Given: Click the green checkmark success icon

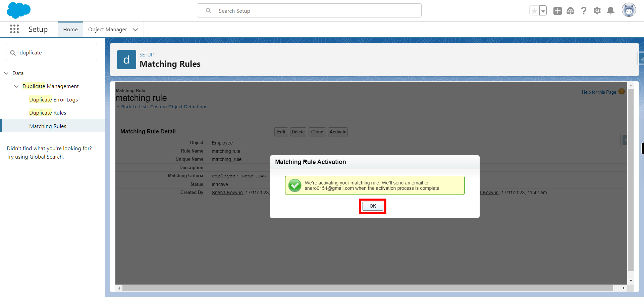Looking at the screenshot, I should 295,185.
